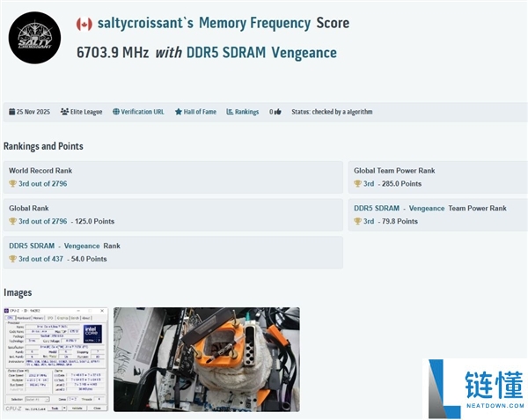Open DDR5 SDRAM link in Team Power Rank

[377, 208]
